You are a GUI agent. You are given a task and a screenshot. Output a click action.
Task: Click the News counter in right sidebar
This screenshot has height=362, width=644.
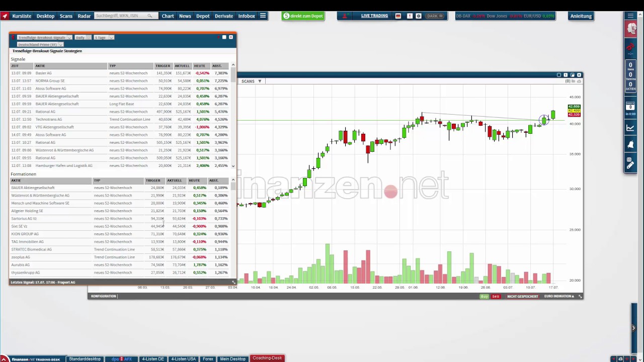pos(630,66)
